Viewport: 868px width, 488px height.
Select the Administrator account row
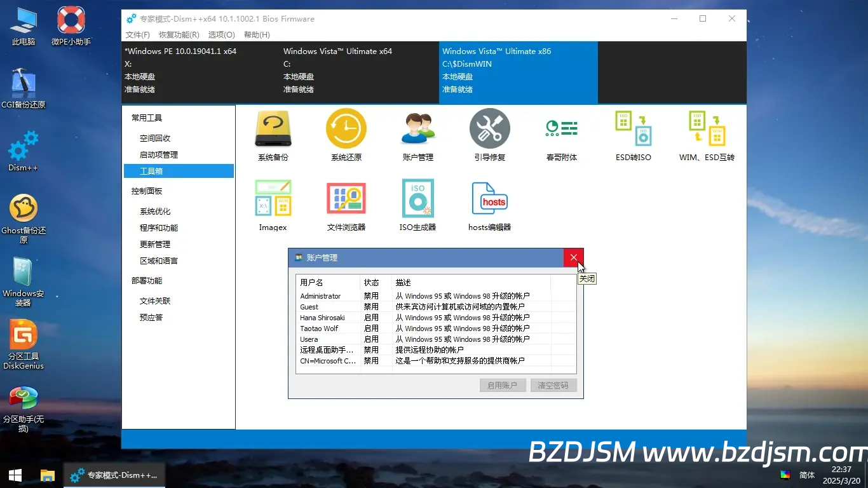[x=436, y=296]
